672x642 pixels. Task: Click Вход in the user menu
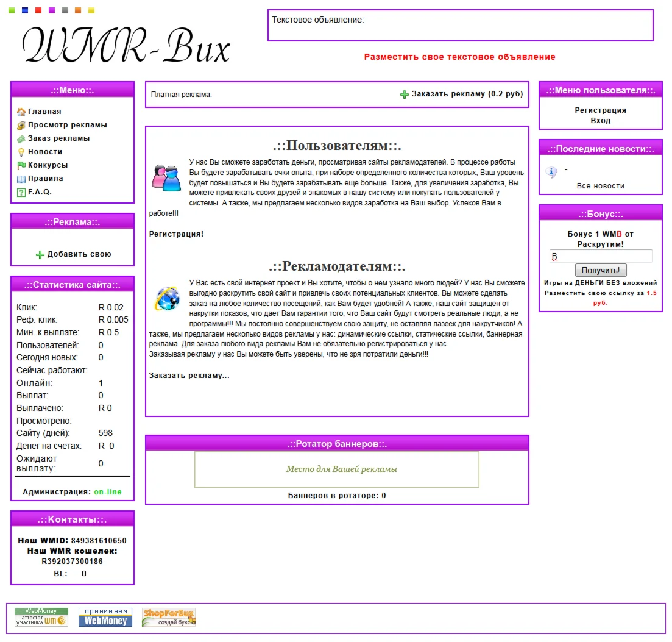click(601, 121)
